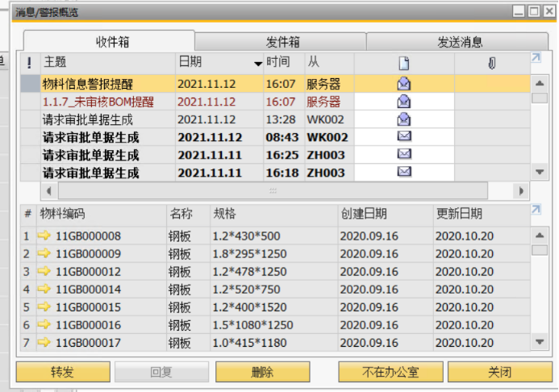Click the envelope icon in 16:18 ZH003 row
This screenshot has height=392, width=559.
coord(403,172)
